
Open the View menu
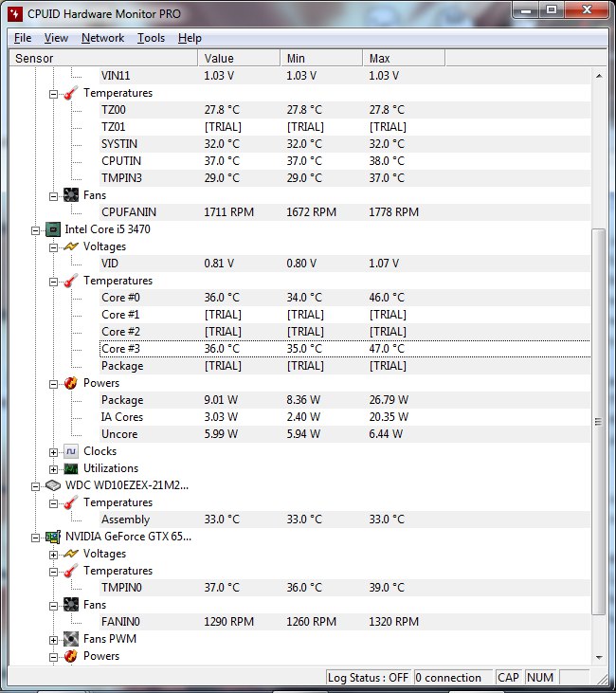coord(56,38)
